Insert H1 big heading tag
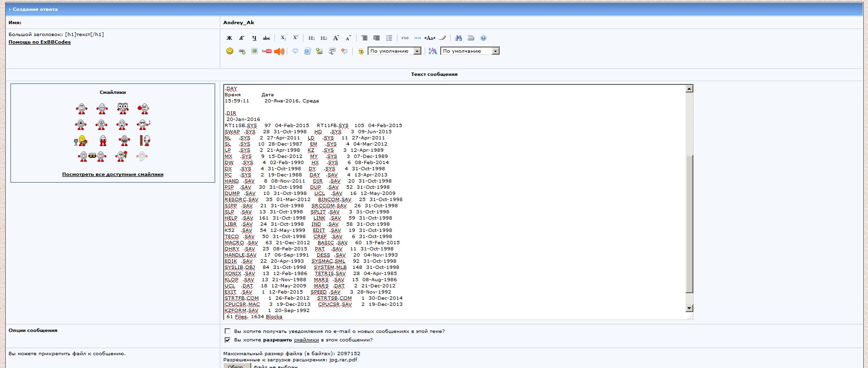Image resolution: width=868 pixels, height=368 pixels. [x=311, y=38]
